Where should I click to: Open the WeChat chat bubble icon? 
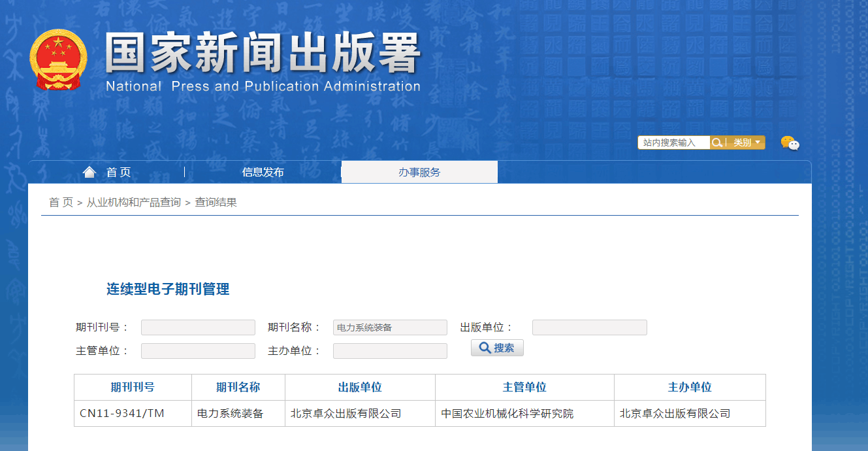[790, 143]
